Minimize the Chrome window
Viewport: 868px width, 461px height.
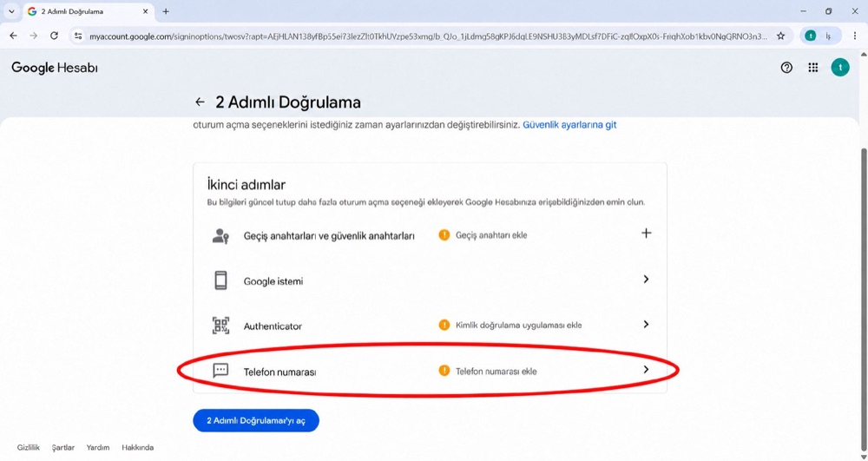tap(803, 11)
